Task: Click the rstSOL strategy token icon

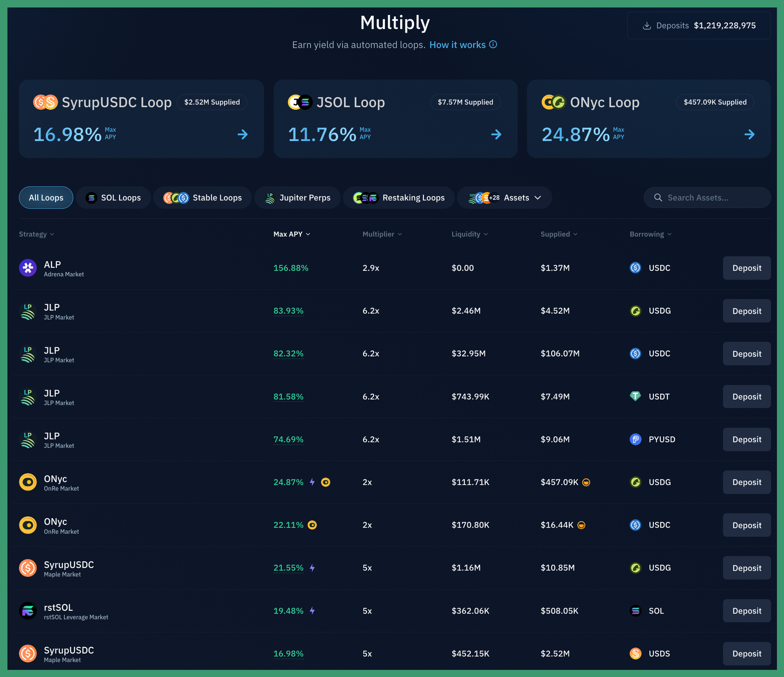Action: 28,611
